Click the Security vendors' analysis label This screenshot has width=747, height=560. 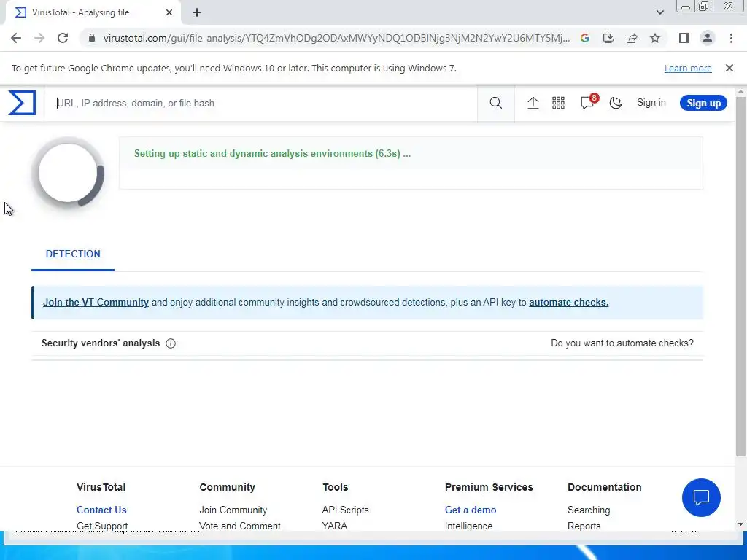coord(101,343)
